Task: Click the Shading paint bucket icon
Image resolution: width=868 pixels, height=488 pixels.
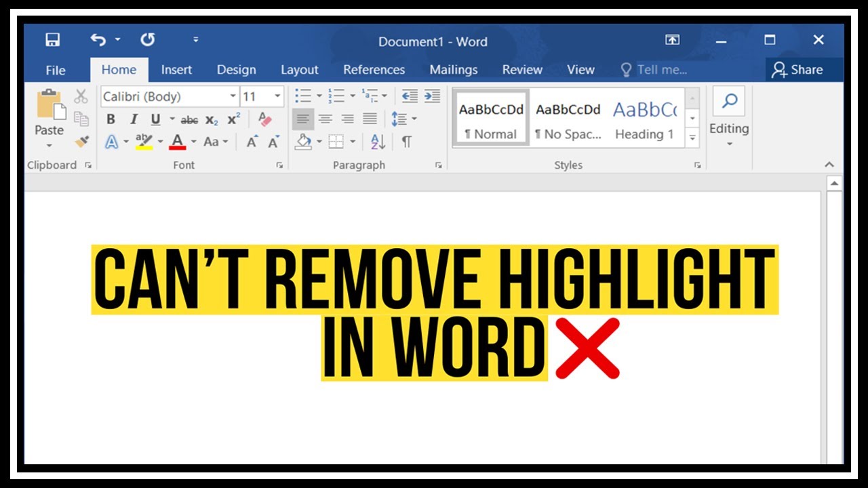Action: [304, 142]
